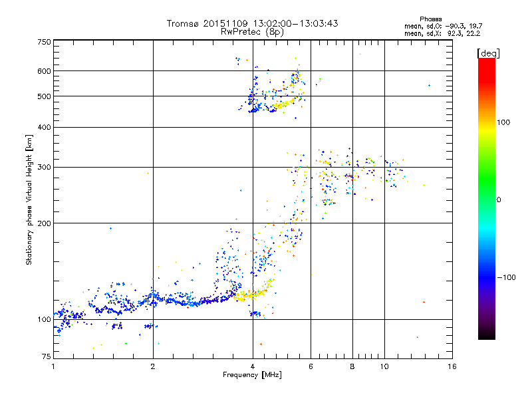Click the y-axis tick label '300'
This screenshot has width=532, height=399.
click(45, 168)
